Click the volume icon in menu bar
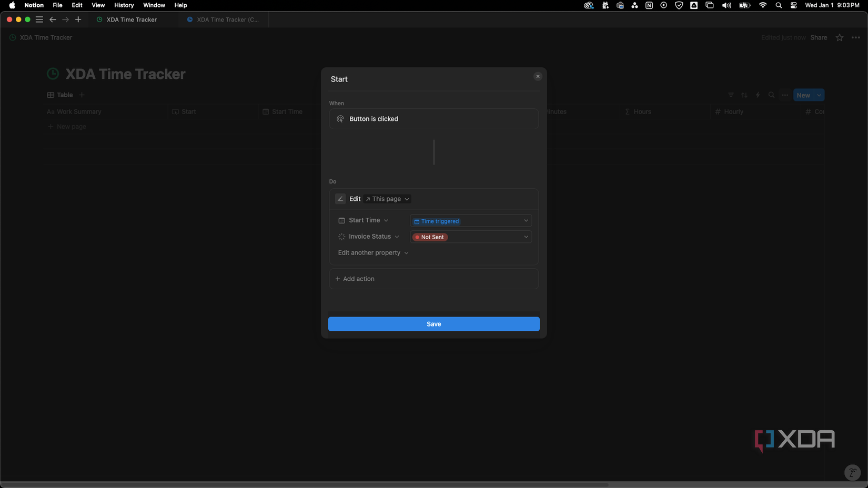The height and width of the screenshot is (488, 868). [726, 5]
